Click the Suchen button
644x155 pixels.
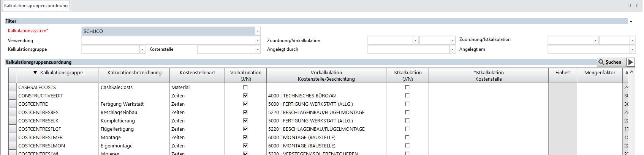[x=610, y=62]
